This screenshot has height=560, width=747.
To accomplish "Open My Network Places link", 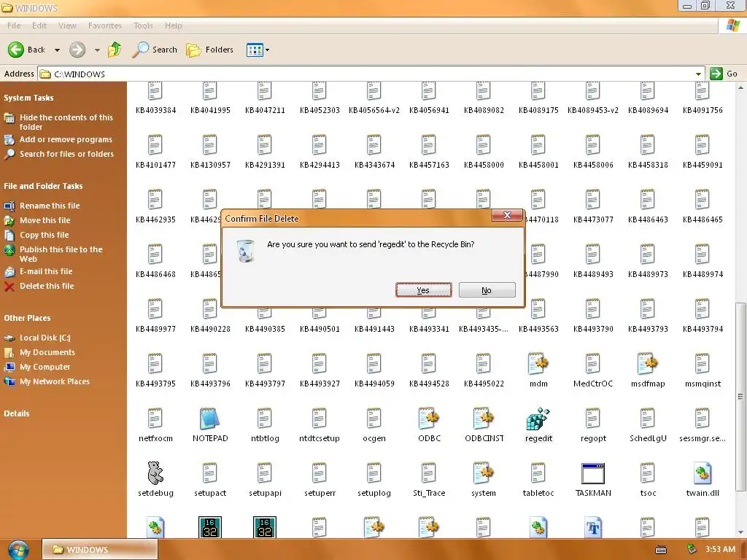I will pyautogui.click(x=54, y=381).
